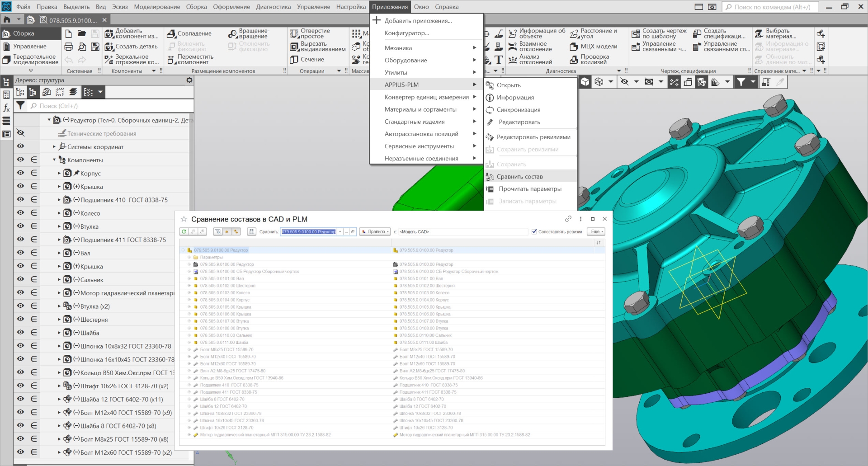
Task: Open the Правило dropdown in dialog
Action: pyautogui.click(x=375, y=231)
